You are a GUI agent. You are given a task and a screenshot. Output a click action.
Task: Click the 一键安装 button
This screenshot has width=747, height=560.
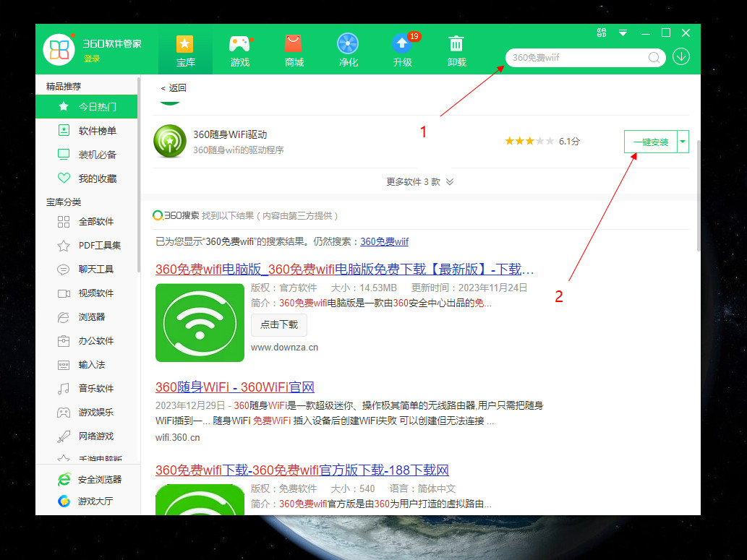pos(650,142)
